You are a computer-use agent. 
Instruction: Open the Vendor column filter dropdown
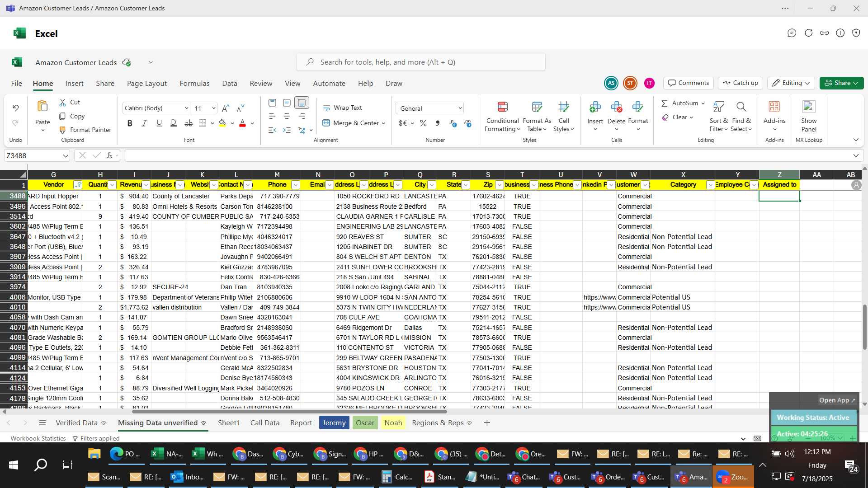tap(78, 185)
